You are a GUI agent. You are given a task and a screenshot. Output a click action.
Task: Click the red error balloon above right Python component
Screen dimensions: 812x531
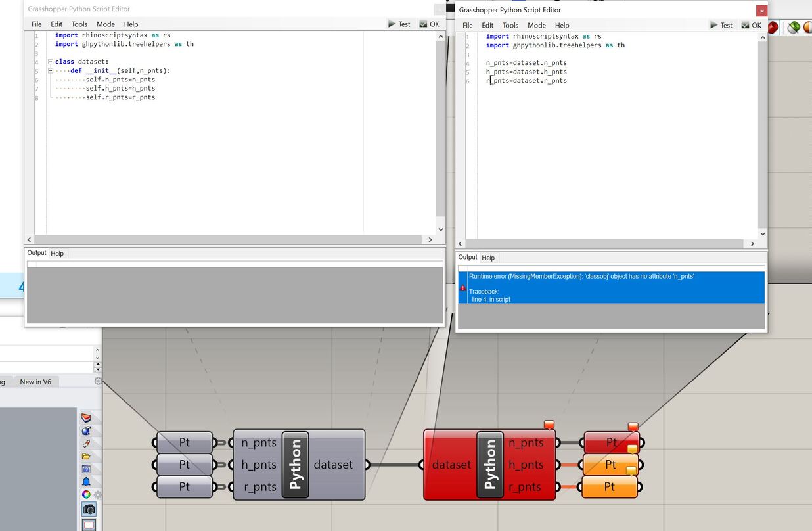(x=549, y=425)
